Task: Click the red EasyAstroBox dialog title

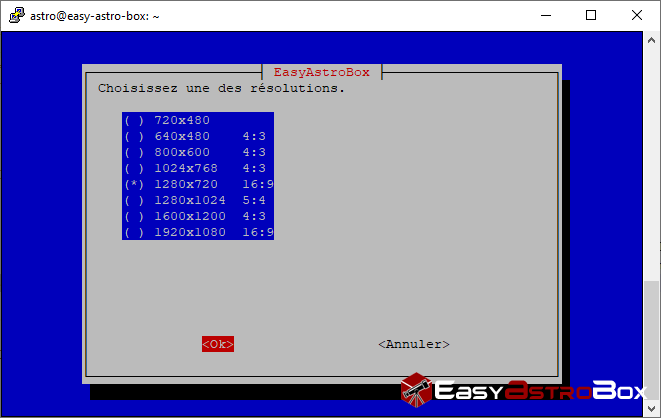Action: click(x=322, y=72)
